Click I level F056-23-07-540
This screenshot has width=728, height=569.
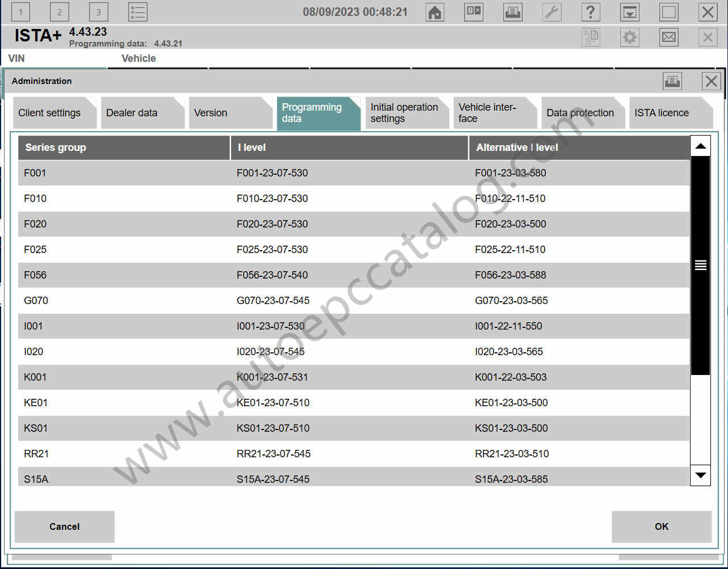click(x=272, y=275)
